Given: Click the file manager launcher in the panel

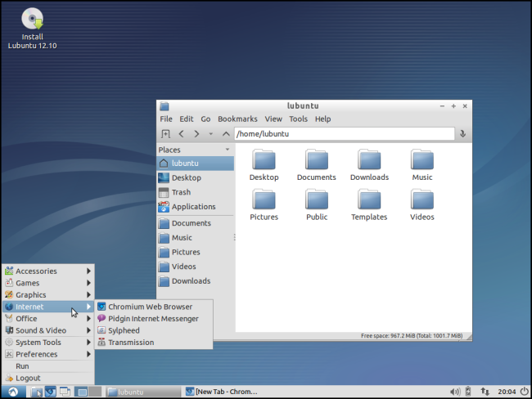Looking at the screenshot, I should [36, 392].
